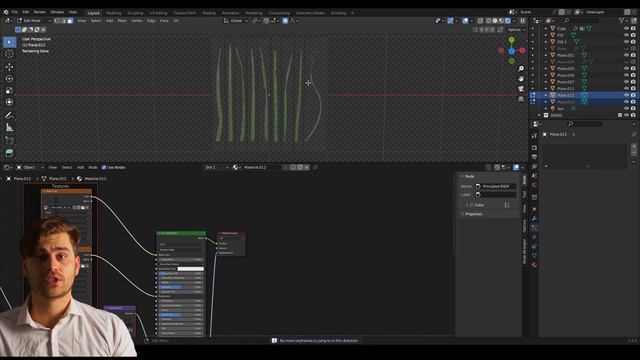Viewport: 640px width, 360px height.
Task: Switch to vertex select mode
Action: (x=57, y=21)
